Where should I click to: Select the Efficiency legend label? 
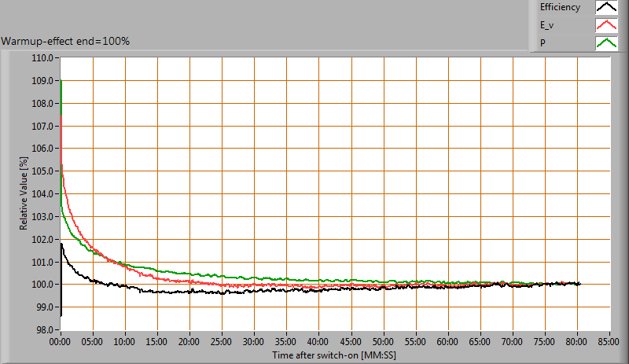(x=560, y=8)
